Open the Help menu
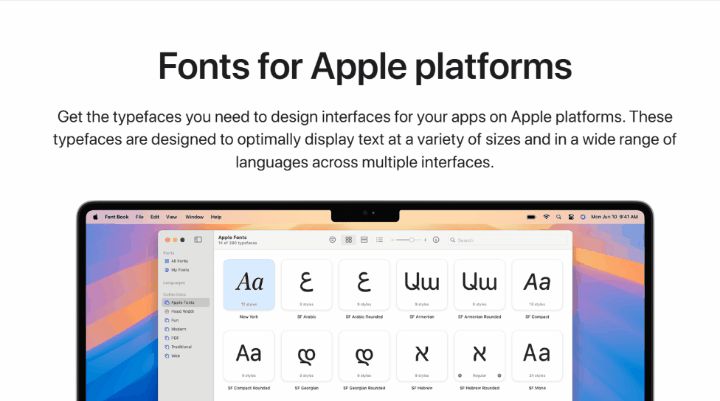720x401 pixels. [x=216, y=217]
